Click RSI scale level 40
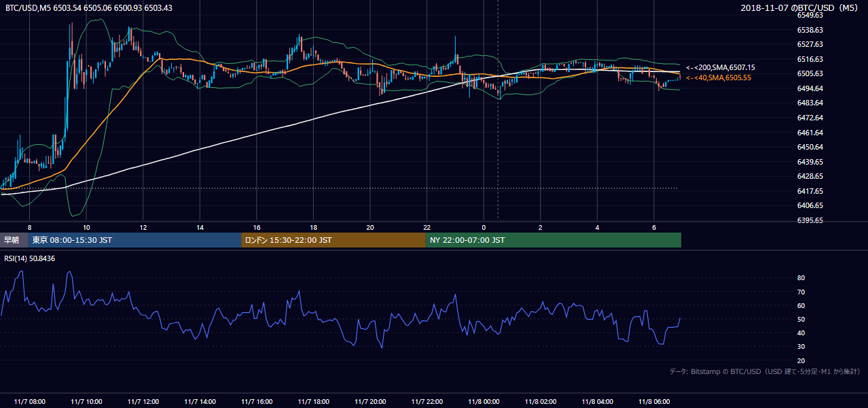This screenshot has width=868, height=408. (801, 333)
